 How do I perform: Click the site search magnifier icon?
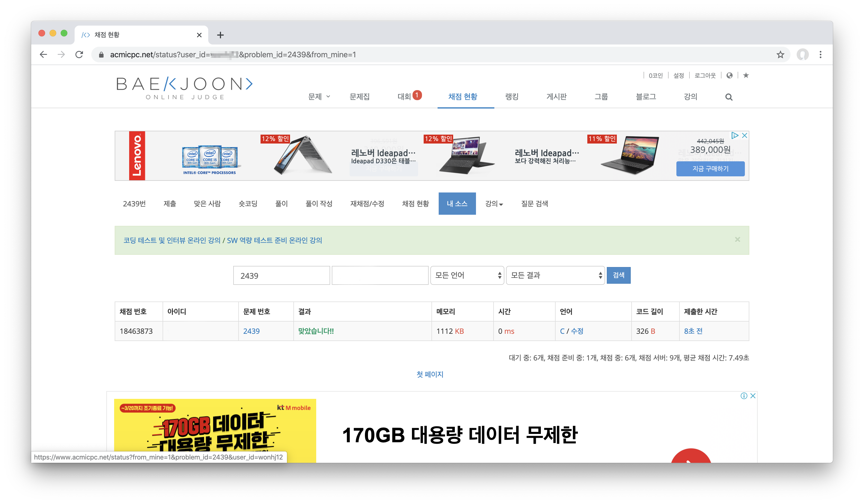tap(728, 97)
